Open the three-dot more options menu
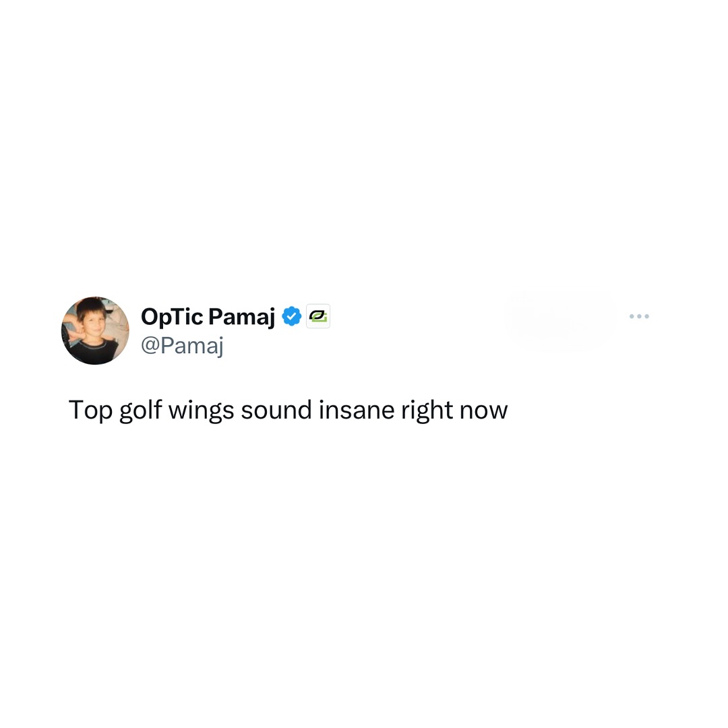Screen dimensions: 728x728 coord(639,316)
